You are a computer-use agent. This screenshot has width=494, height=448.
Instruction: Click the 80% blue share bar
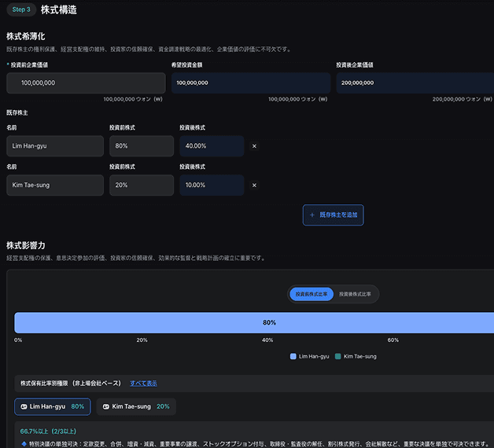coord(254,323)
